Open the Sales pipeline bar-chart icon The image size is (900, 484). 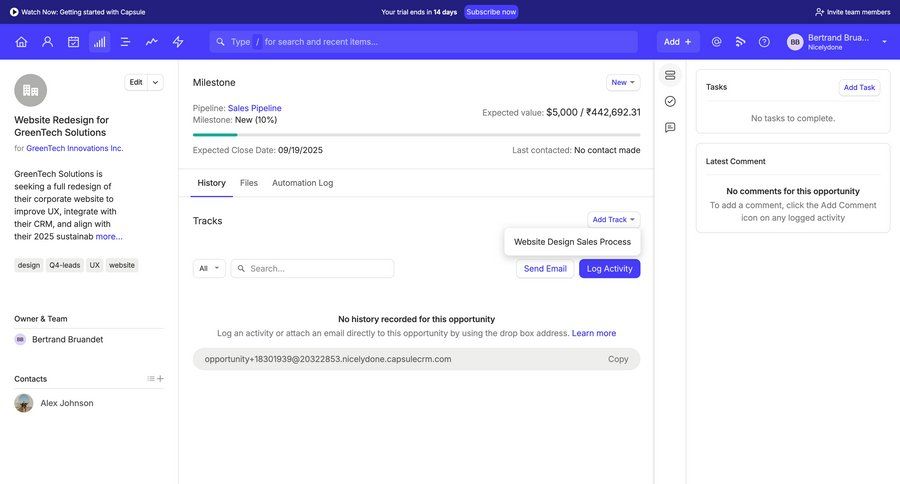99,42
